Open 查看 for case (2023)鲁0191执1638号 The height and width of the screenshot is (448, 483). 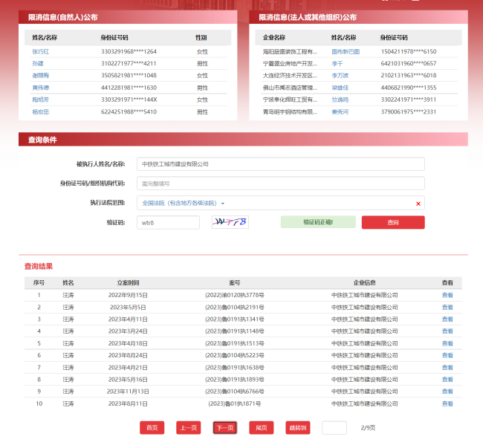pyautogui.click(x=447, y=367)
